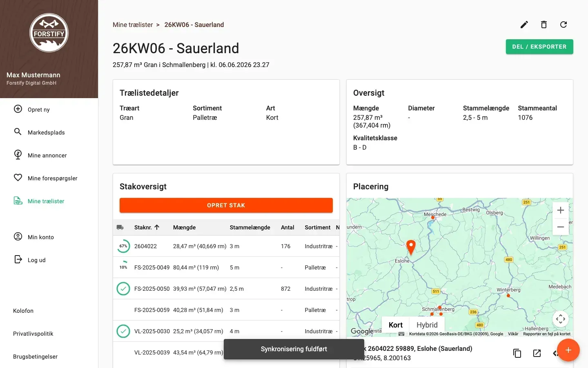Viewport: 588px width, 368px height.
Task: Select stack row FS-2025-0049
Action: (x=226, y=267)
